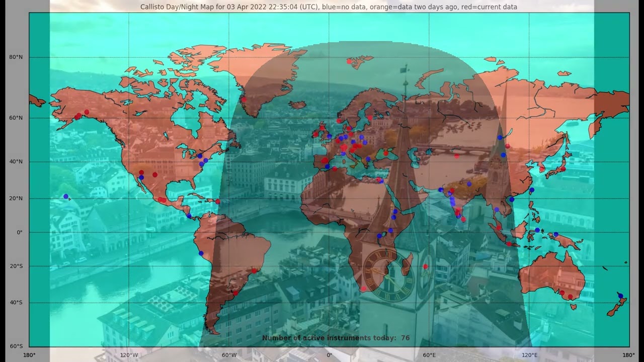Click the 'Number of active instruments today: 76' text
Viewport: 644px width, 362px height.
tap(336, 338)
